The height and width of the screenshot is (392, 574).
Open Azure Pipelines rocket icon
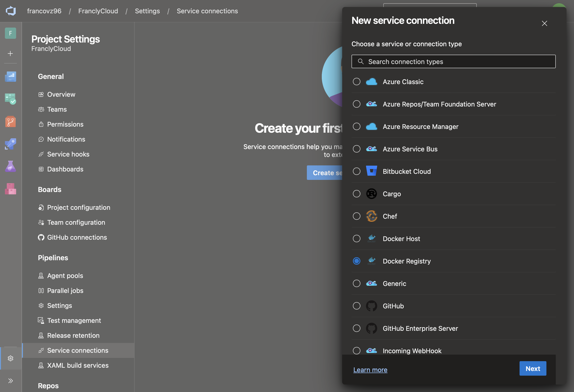(10, 144)
